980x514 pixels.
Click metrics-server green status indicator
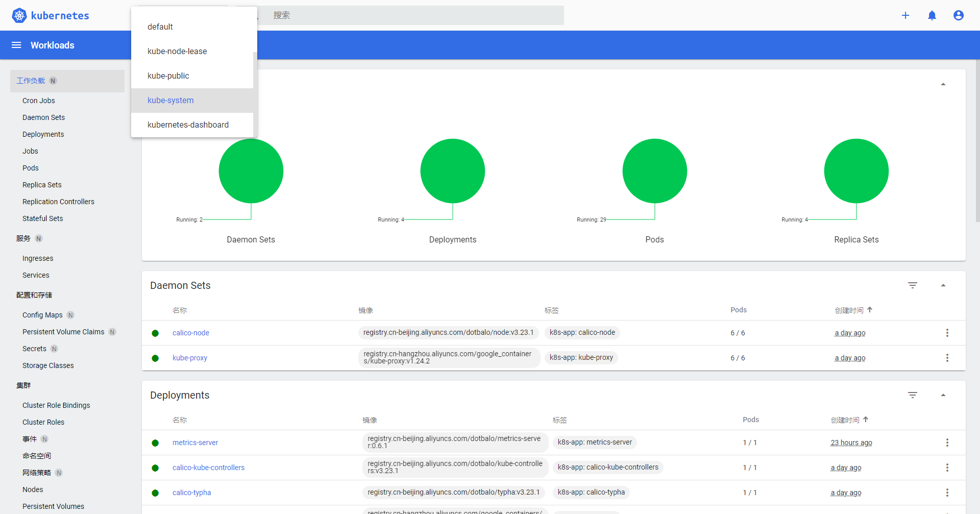pyautogui.click(x=155, y=443)
